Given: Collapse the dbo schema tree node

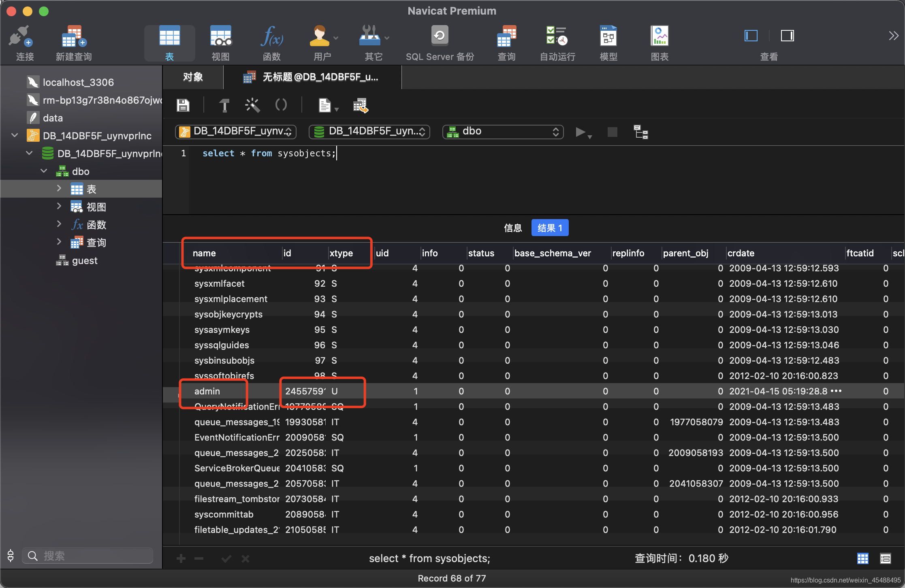Looking at the screenshot, I should pos(44,171).
